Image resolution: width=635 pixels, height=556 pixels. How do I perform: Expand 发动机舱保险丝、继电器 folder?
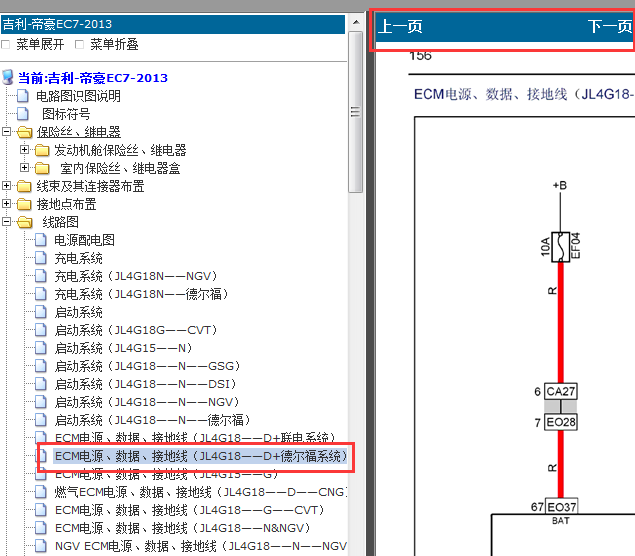pos(24,150)
